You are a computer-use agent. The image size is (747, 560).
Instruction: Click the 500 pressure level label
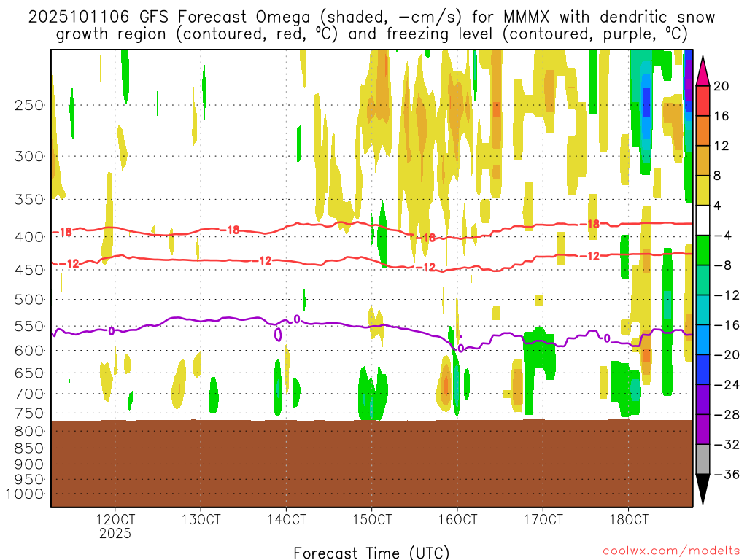[29, 300]
